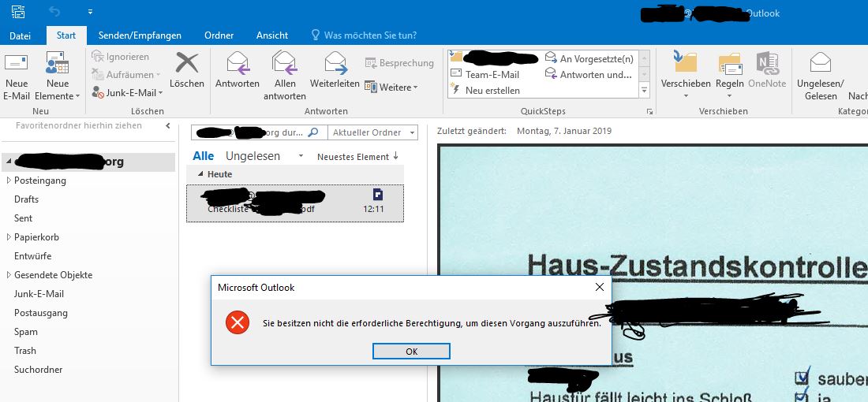Switch to the Ordner tab

tap(219, 35)
